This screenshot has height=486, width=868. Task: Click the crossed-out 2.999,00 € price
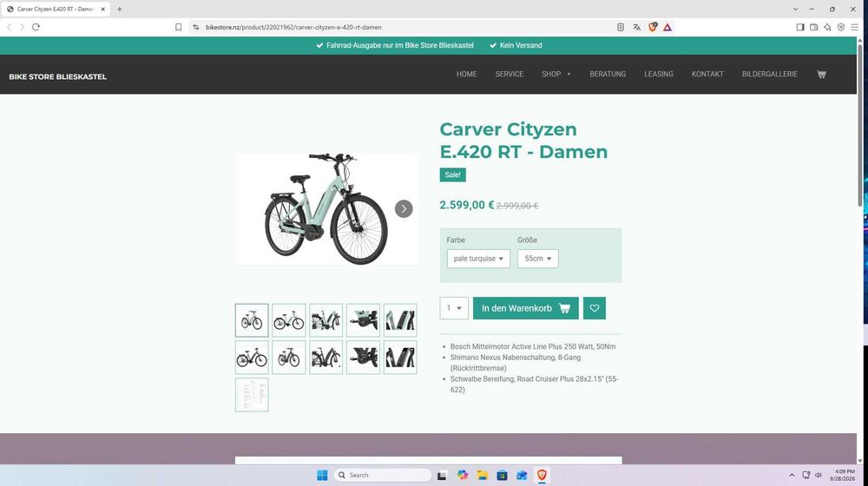[x=517, y=206]
